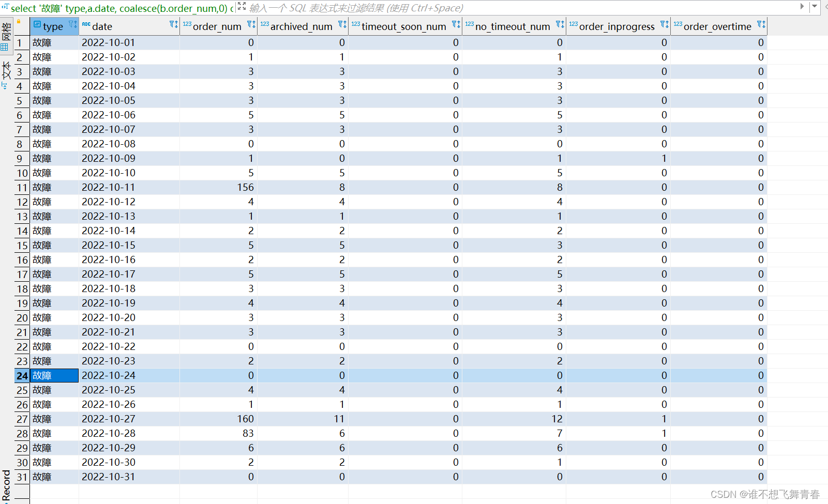Select row 31 via its row number
828x504 pixels.
pyautogui.click(x=21, y=477)
